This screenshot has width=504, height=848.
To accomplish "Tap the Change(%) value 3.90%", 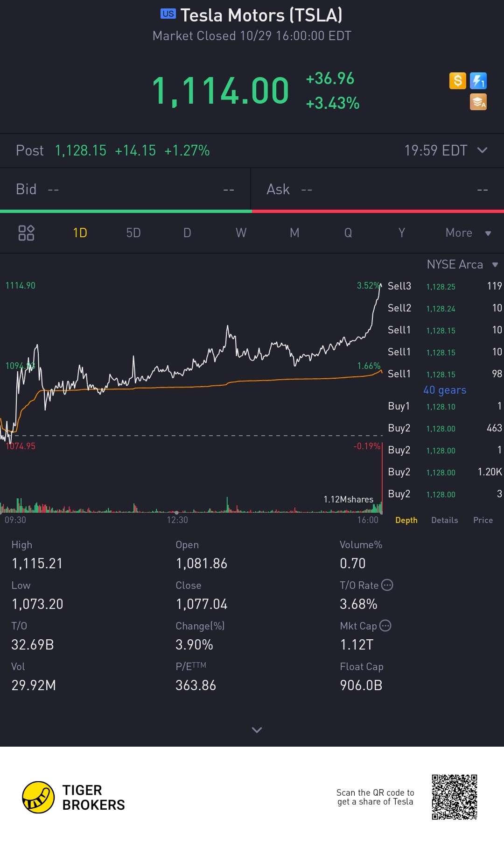I will pyautogui.click(x=195, y=645).
